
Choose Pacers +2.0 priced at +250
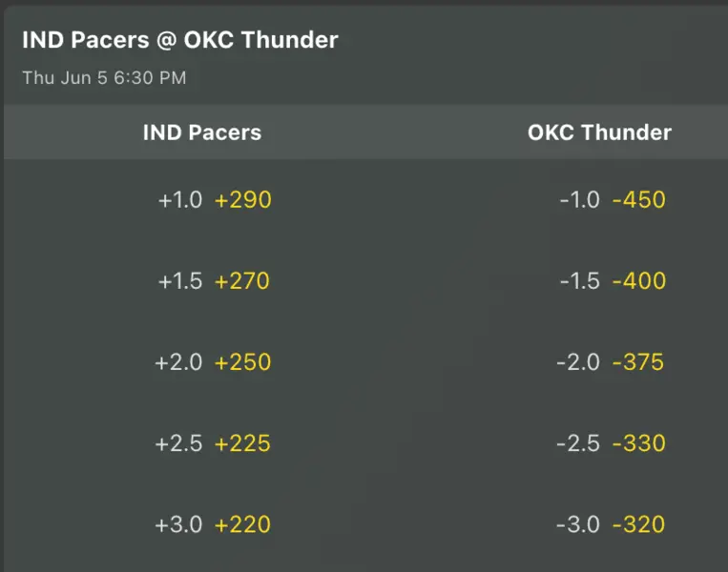(213, 362)
